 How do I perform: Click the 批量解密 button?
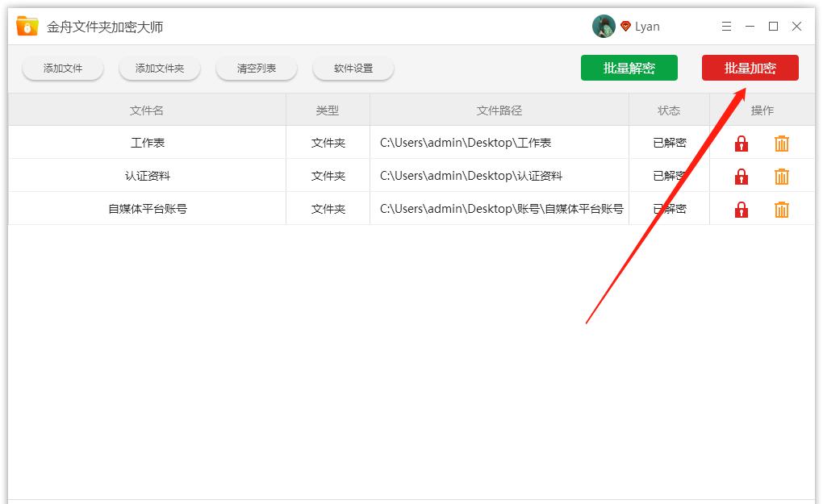click(x=629, y=68)
